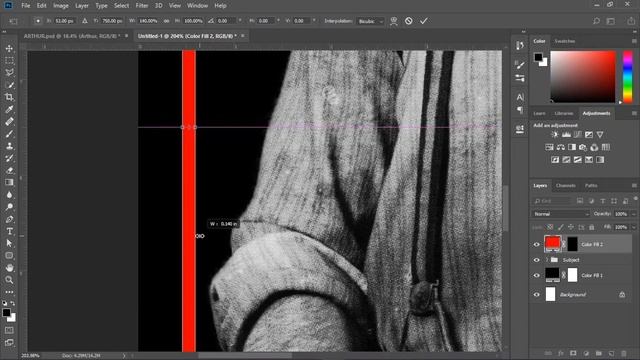Toggle warp mode icon in options bar
Image resolution: width=640 pixels, height=360 pixels.
(x=393, y=21)
